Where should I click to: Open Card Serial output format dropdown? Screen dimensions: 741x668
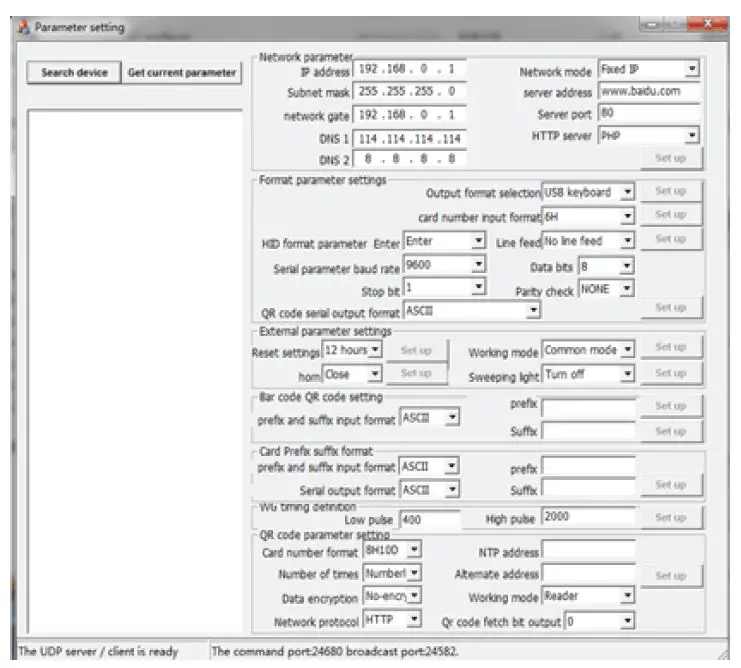(x=452, y=490)
